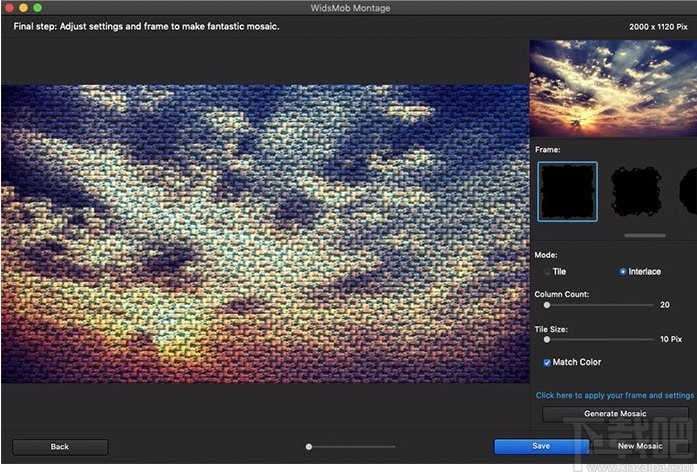Image resolution: width=697 pixels, height=472 pixels.
Task: Click the apply frame and settings link
Action: coord(614,395)
